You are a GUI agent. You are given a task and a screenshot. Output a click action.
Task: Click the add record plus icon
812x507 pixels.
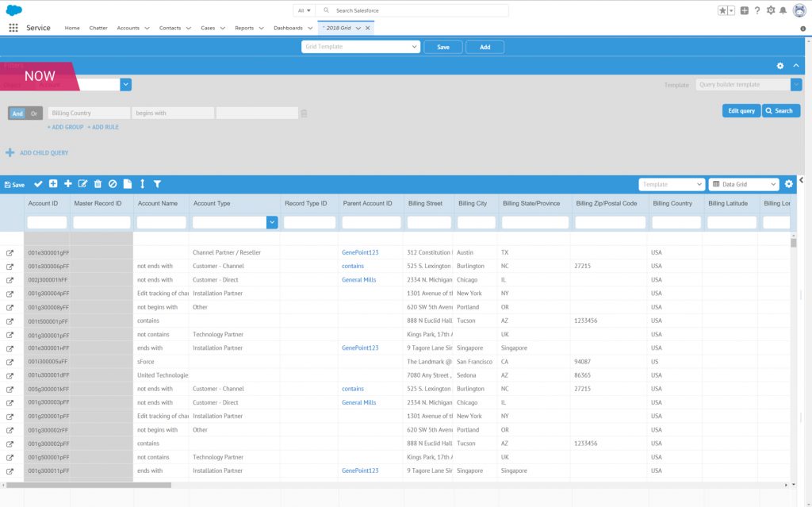[67, 183]
